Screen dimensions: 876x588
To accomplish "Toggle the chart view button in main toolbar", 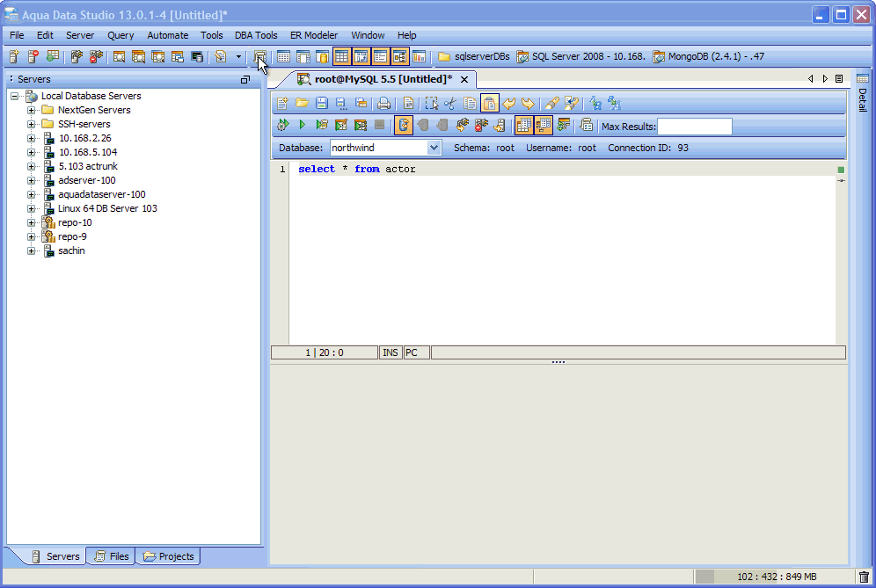I will tap(419, 56).
